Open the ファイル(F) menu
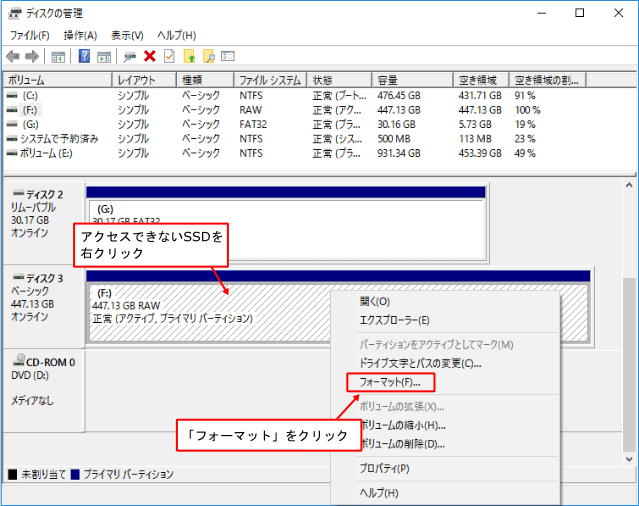 click(29, 35)
